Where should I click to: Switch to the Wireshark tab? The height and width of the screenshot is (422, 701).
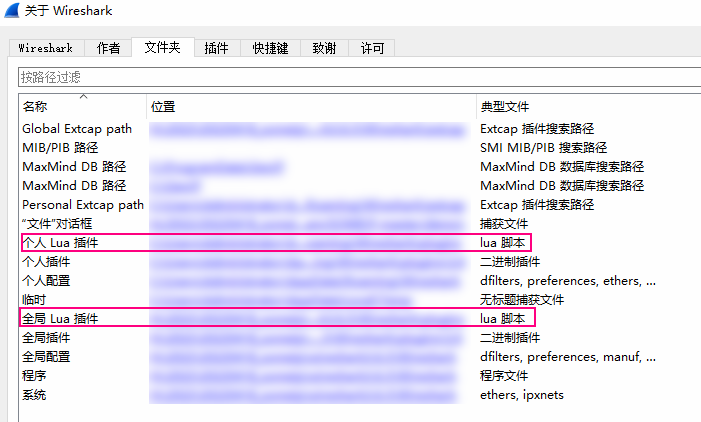pos(46,48)
